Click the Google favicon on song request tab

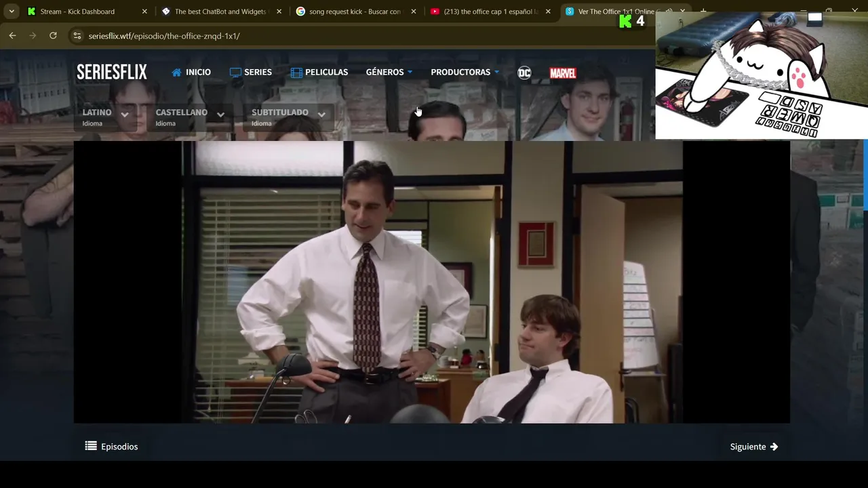pos(300,12)
